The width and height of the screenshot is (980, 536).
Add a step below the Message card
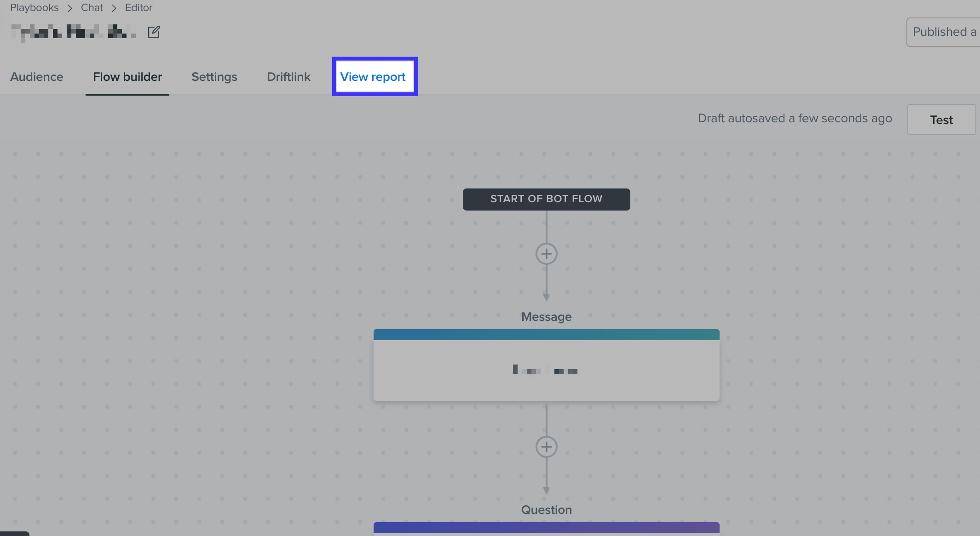point(546,447)
